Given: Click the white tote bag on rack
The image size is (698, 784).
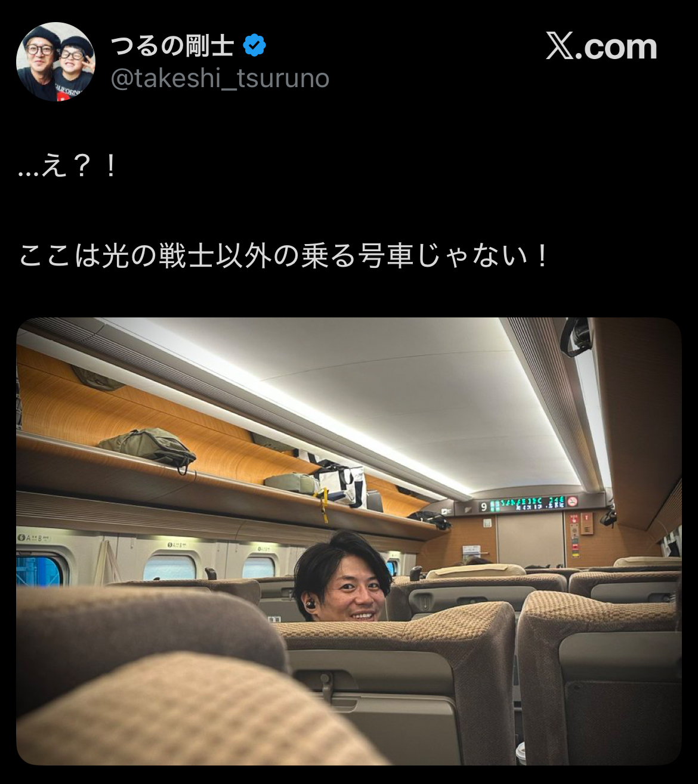Looking at the screenshot, I should pyautogui.click(x=341, y=483).
